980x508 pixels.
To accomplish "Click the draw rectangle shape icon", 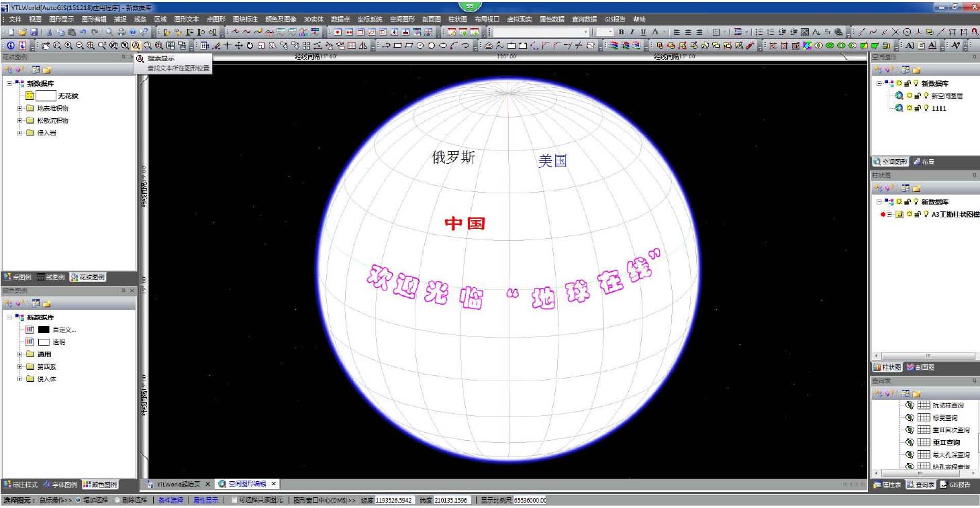I will coord(397,45).
